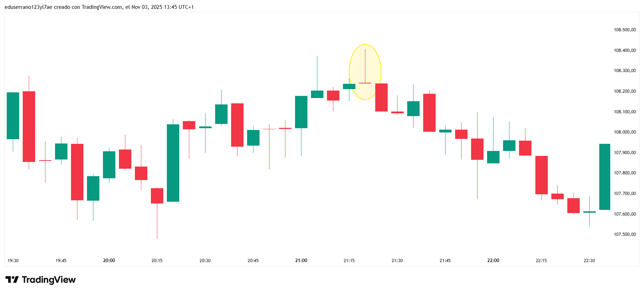This screenshot has width=644, height=293.
Task: Click the red candle above the 20:15 label
Action: [x=157, y=196]
